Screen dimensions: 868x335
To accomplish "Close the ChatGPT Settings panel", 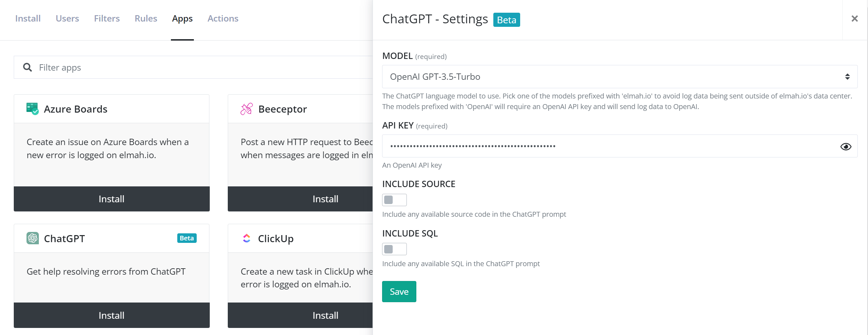I will 854,18.
